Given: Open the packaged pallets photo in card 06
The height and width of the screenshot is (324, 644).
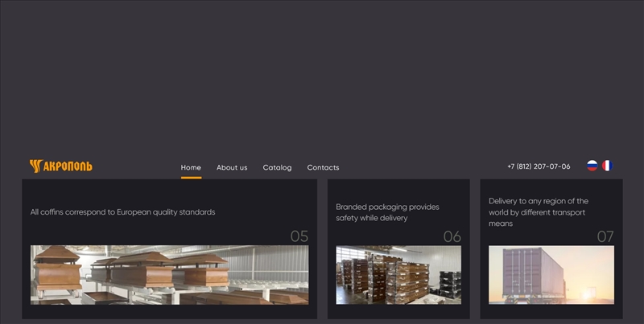Looking at the screenshot, I should 398,275.
